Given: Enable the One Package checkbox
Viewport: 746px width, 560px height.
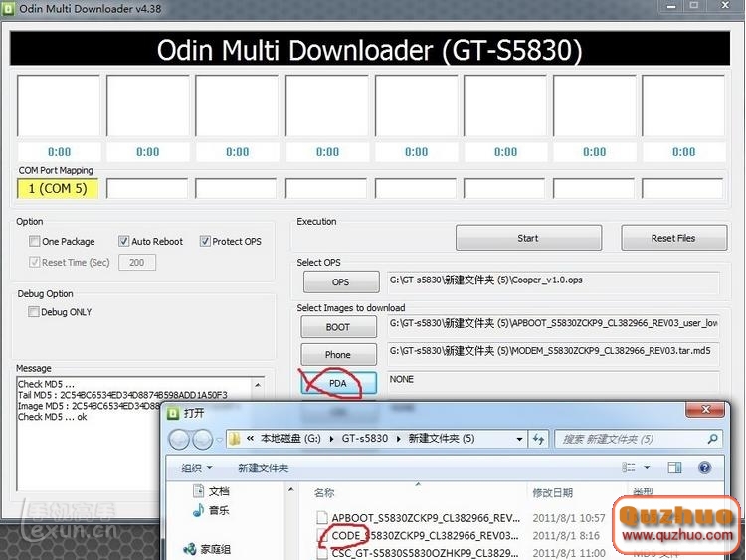Looking at the screenshot, I should pos(34,242).
